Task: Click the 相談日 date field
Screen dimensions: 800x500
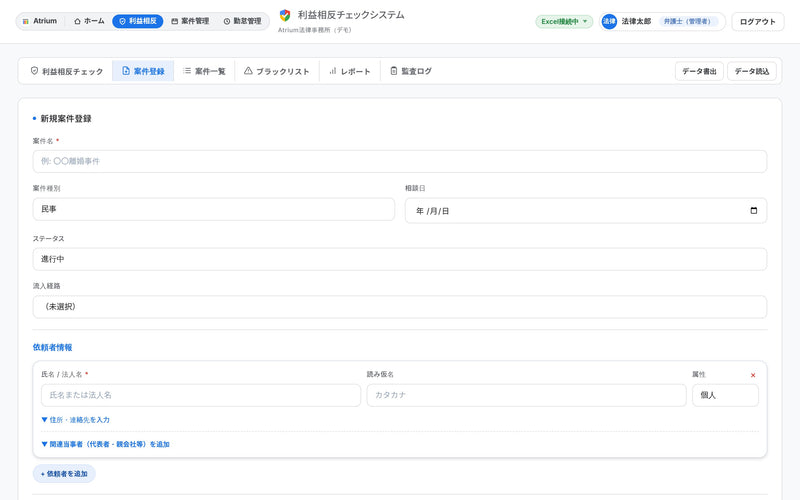Action: 586,211
